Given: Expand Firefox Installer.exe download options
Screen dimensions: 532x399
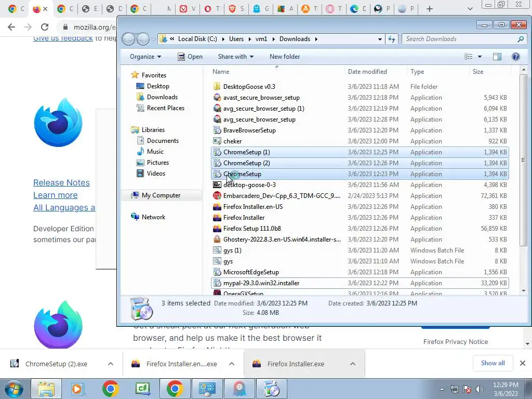Looking at the screenshot, I should [x=353, y=364].
